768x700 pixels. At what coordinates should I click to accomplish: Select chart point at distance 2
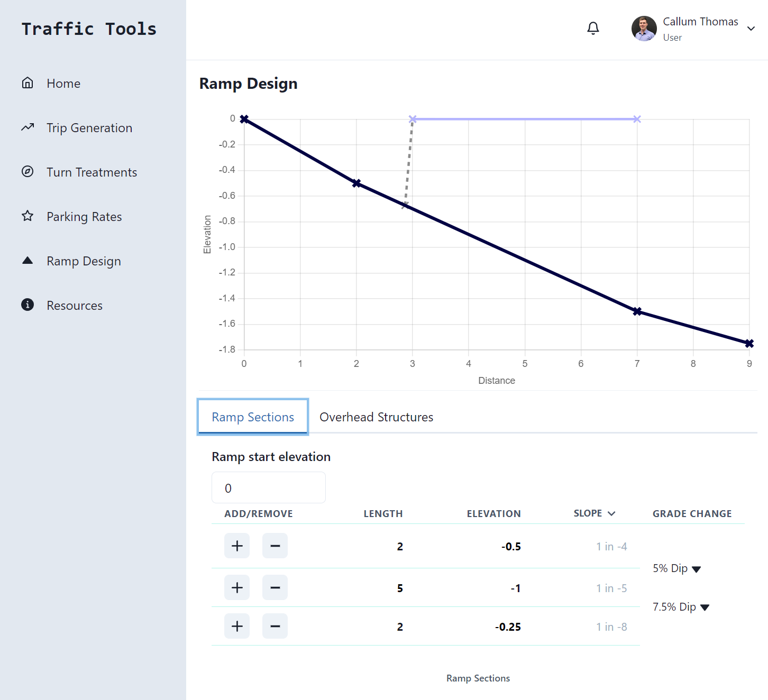[x=356, y=183]
